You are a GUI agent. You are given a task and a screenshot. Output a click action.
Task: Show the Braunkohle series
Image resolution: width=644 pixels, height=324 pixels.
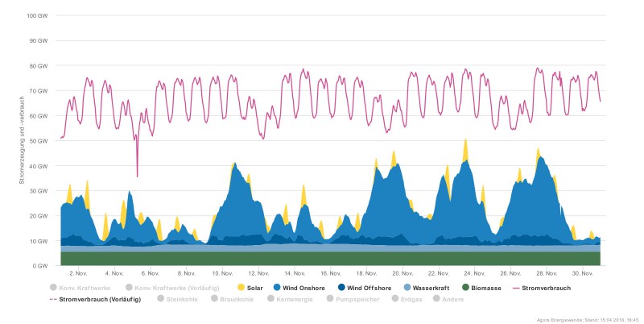[231, 299]
